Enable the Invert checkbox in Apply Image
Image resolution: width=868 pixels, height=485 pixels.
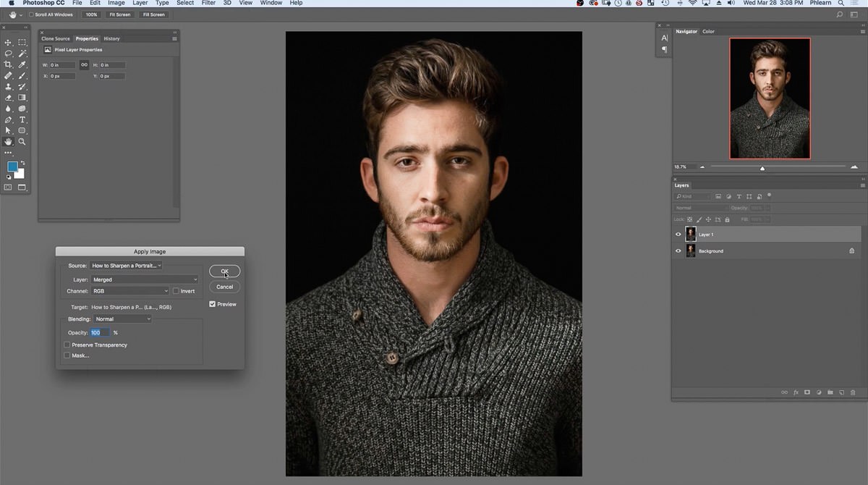pyautogui.click(x=176, y=291)
